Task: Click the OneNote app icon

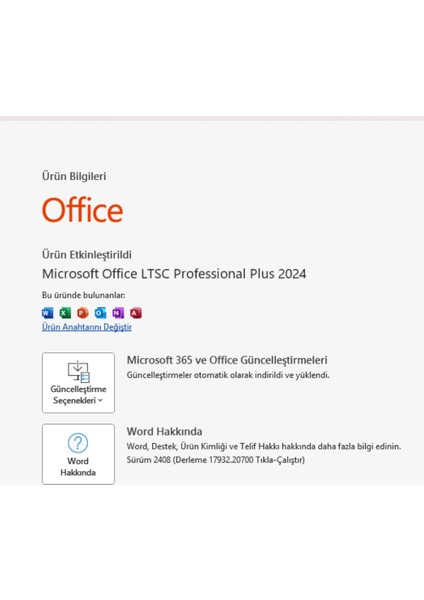Action: click(x=118, y=313)
